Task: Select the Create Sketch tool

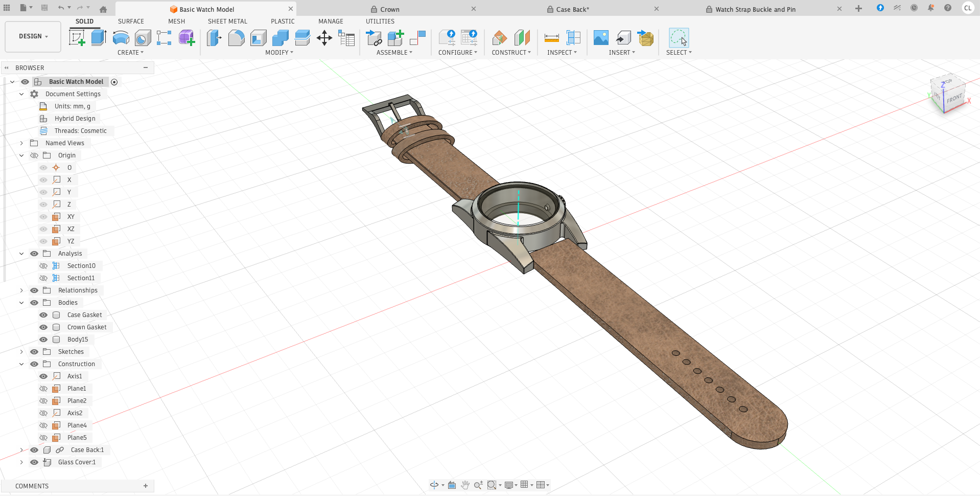Action: click(77, 38)
